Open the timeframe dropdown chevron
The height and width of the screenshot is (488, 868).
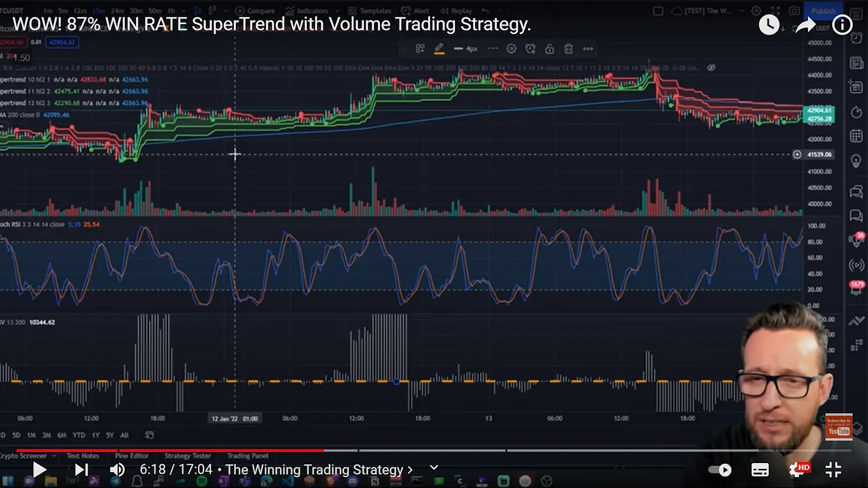pos(183,11)
